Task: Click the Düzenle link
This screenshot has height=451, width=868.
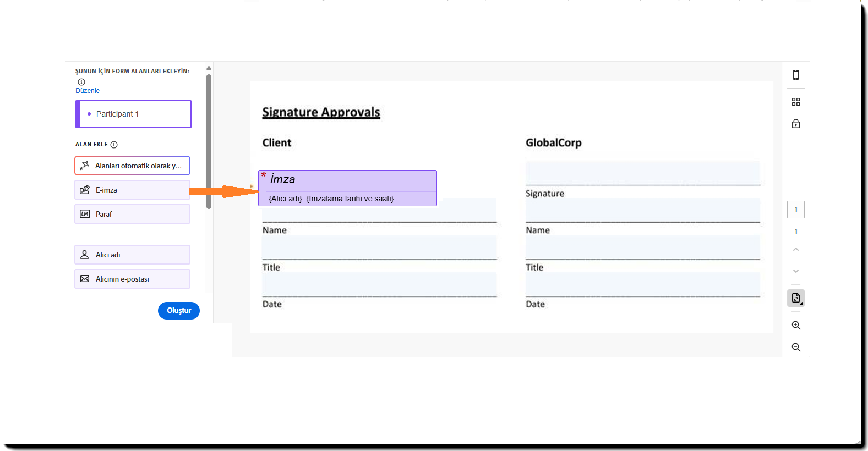Action: pyautogui.click(x=88, y=91)
